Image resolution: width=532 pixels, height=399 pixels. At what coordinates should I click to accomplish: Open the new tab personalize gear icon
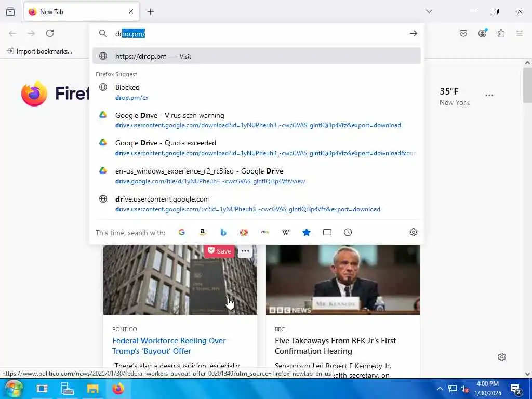(502, 357)
